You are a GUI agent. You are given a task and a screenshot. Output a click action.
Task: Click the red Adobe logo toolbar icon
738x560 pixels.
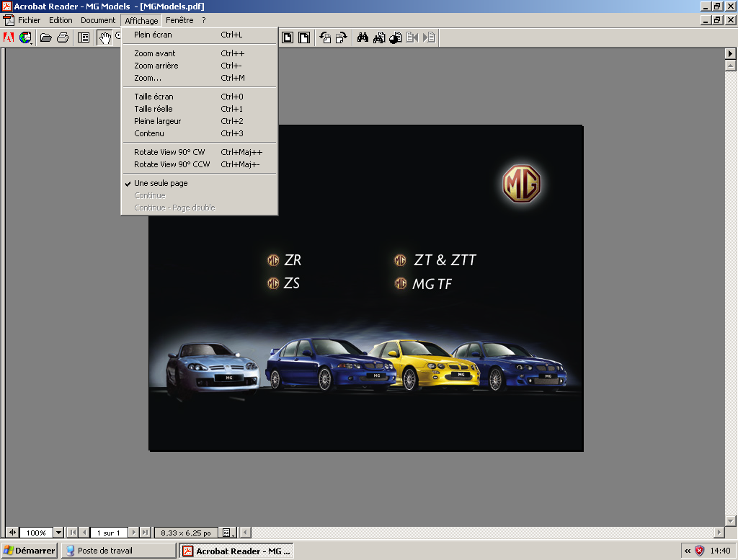tap(9, 37)
